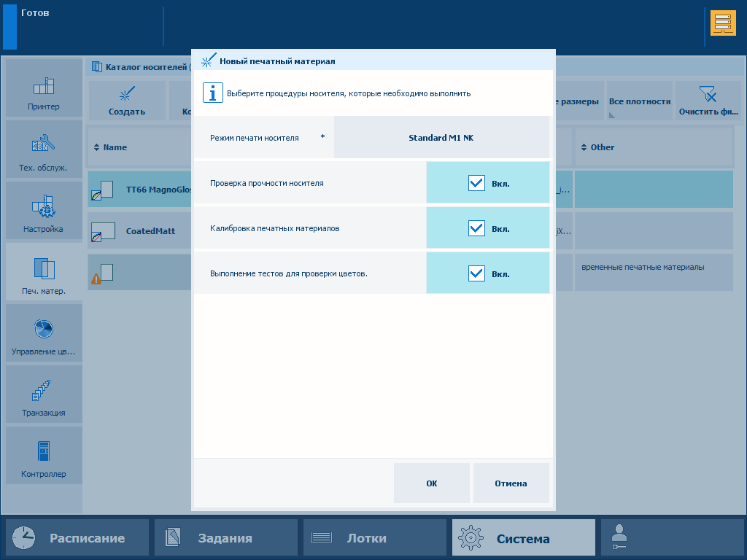The height and width of the screenshot is (560, 747).
Task: Switch to the Расписание tab
Action: coord(77,538)
